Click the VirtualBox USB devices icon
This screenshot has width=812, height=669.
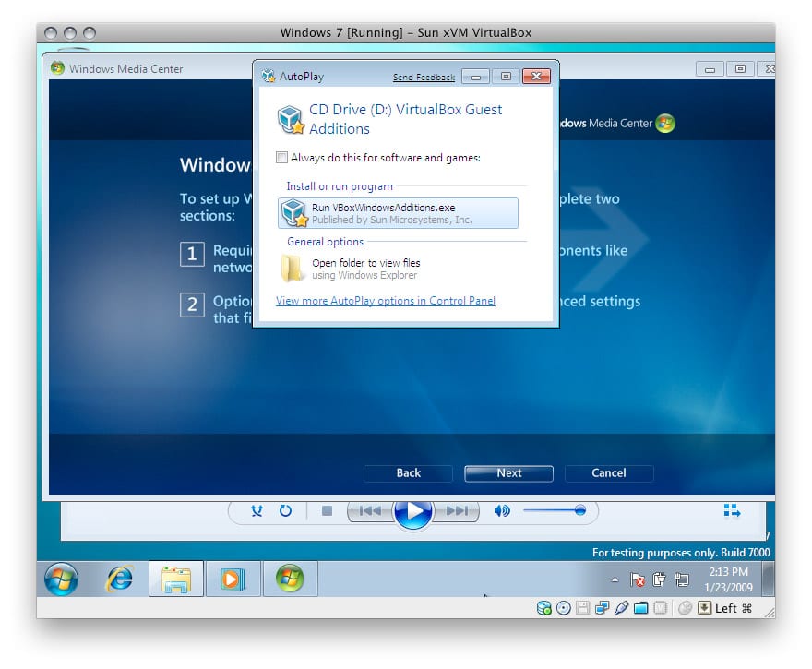(621, 608)
